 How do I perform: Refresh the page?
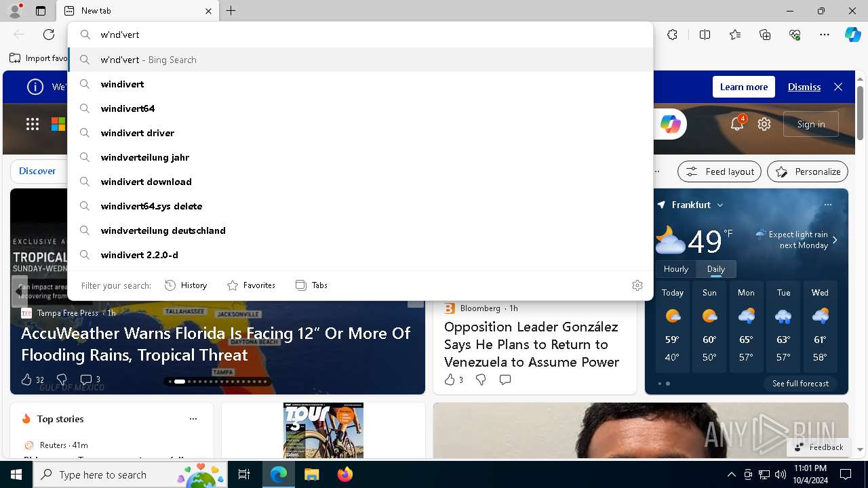pyautogui.click(x=49, y=35)
